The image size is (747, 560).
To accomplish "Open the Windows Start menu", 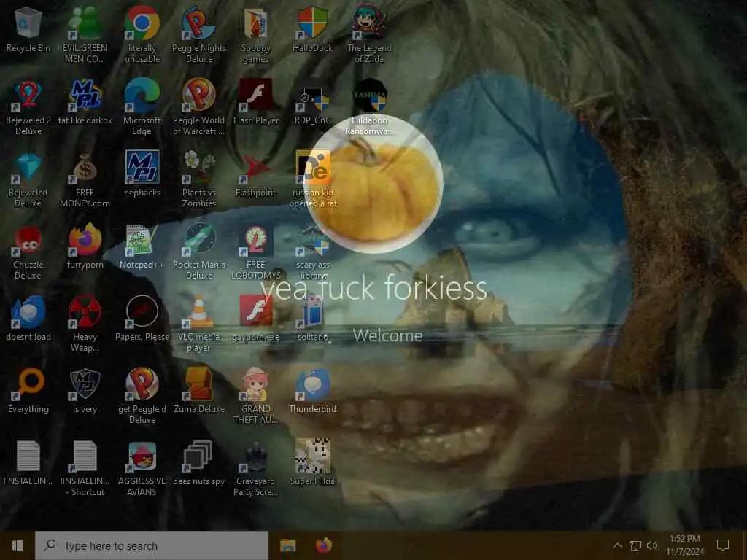I will tap(18, 545).
